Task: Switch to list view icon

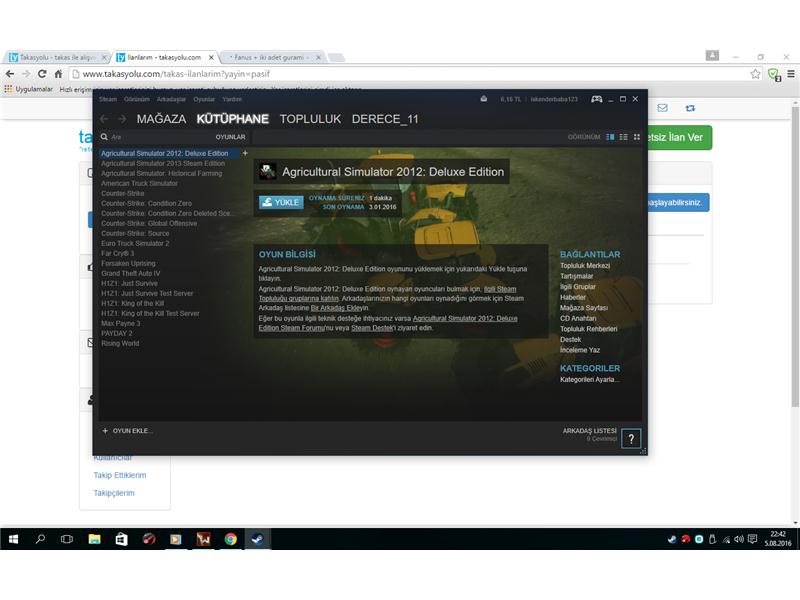Action: pyautogui.click(x=623, y=137)
